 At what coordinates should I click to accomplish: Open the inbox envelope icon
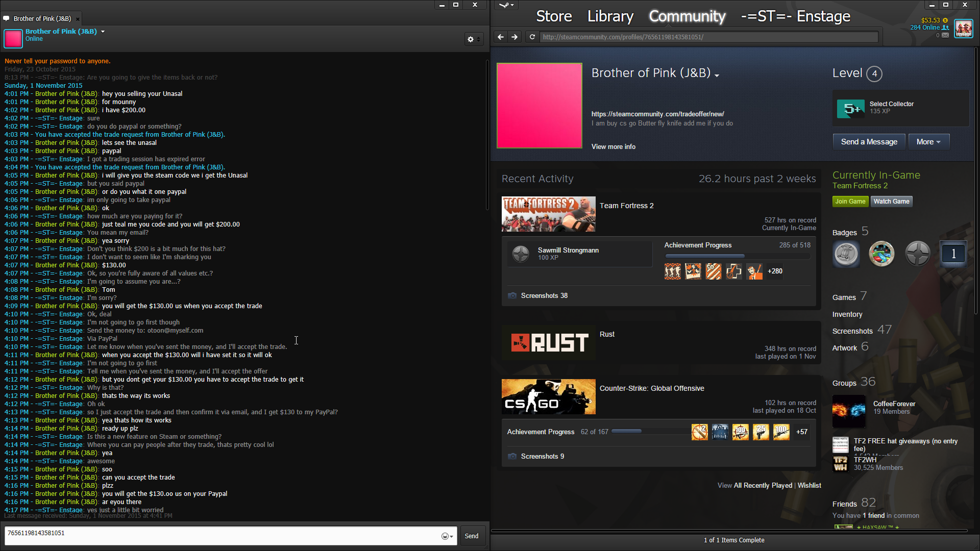pyautogui.click(x=945, y=35)
